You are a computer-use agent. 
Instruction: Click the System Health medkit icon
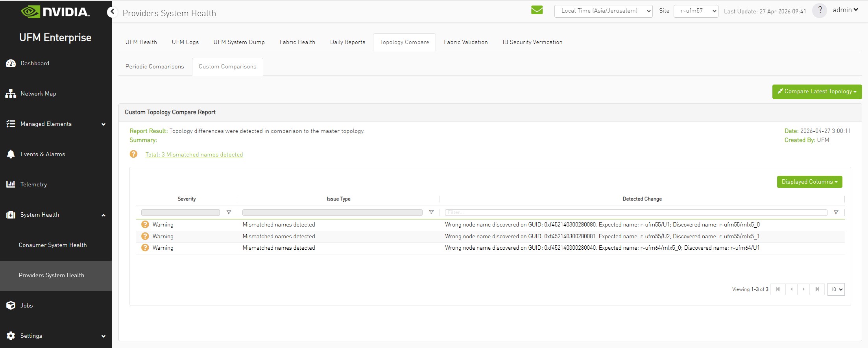click(x=11, y=215)
